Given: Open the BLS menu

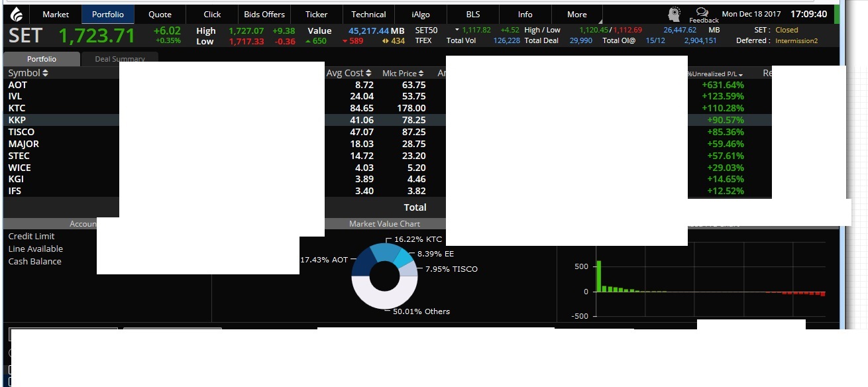Looking at the screenshot, I should (473, 14).
